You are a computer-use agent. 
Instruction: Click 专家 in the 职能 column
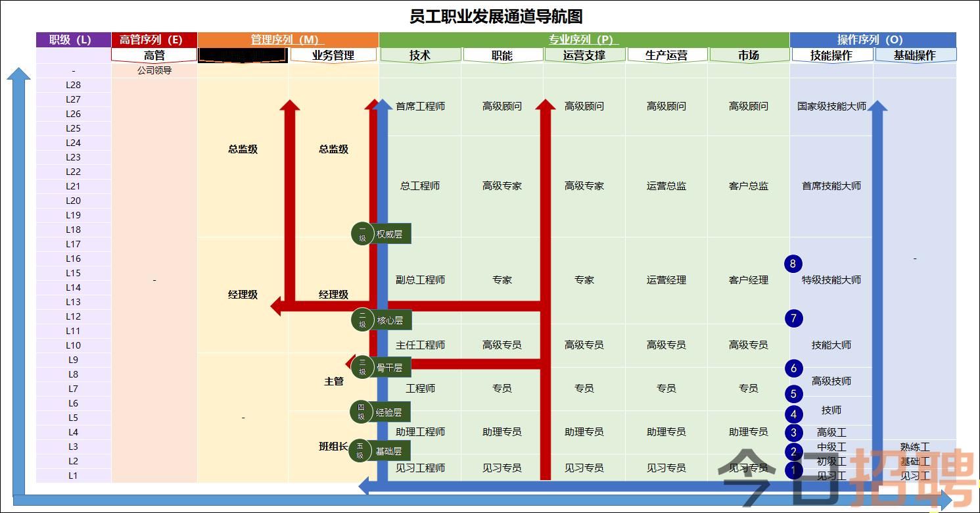click(502, 280)
